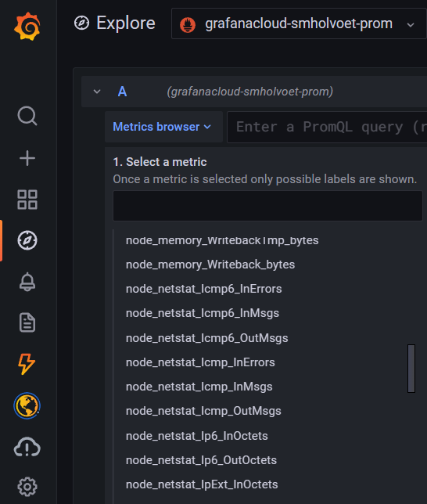Select node_netstat_Icmp_OutMsgs metric
The height and width of the screenshot is (504, 427).
pyautogui.click(x=203, y=411)
